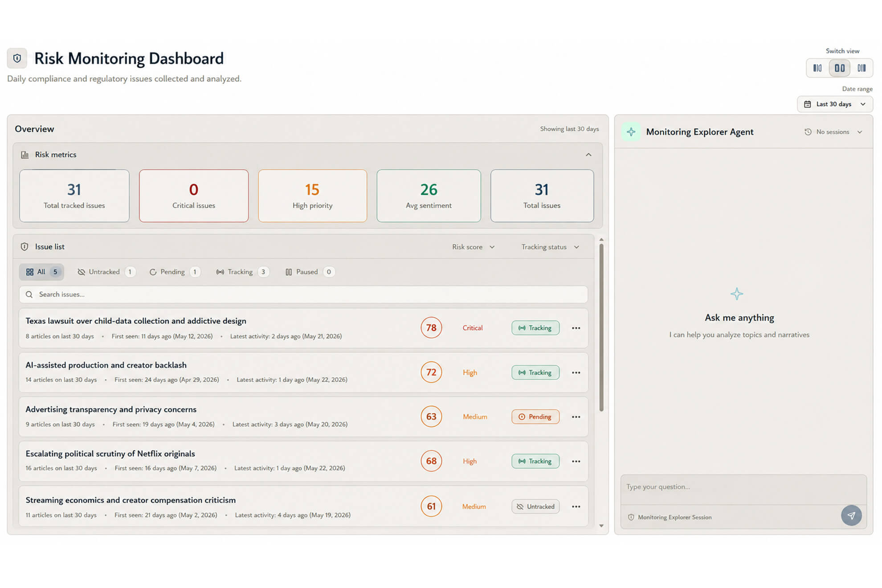Click the calendar icon in date range

808,104
